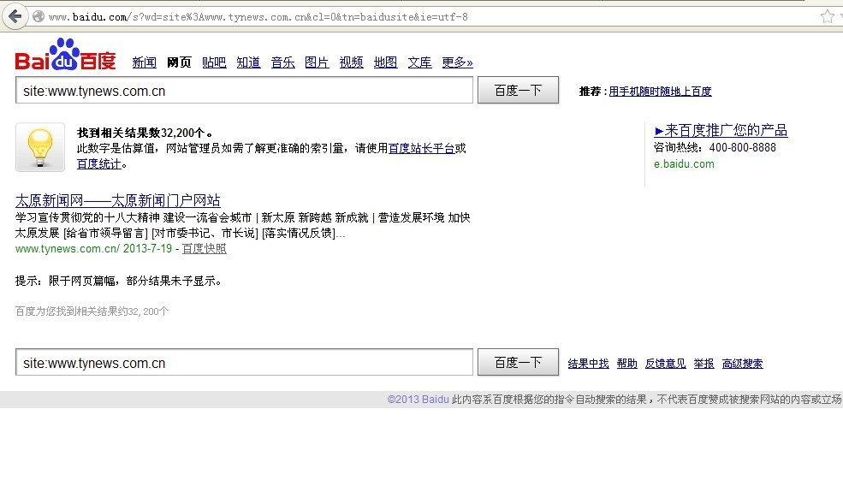The image size is (843, 504).
Task: Open 来百度推广您的产品 ad link
Action: pos(721,131)
